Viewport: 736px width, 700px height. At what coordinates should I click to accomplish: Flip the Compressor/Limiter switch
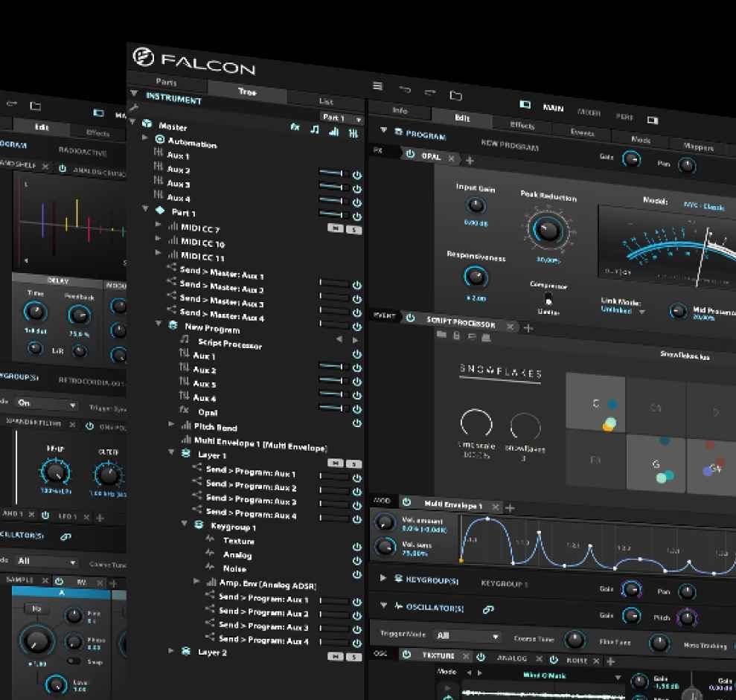(x=548, y=299)
